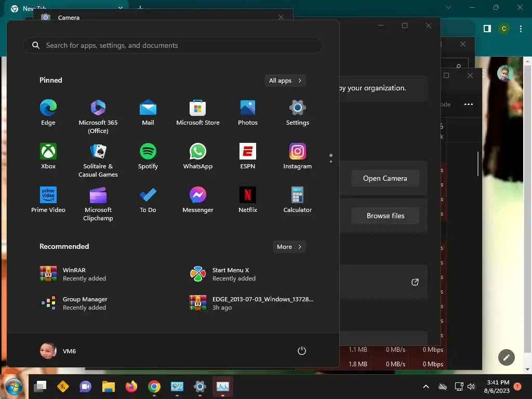Launch Netflix pinned app

(x=248, y=199)
